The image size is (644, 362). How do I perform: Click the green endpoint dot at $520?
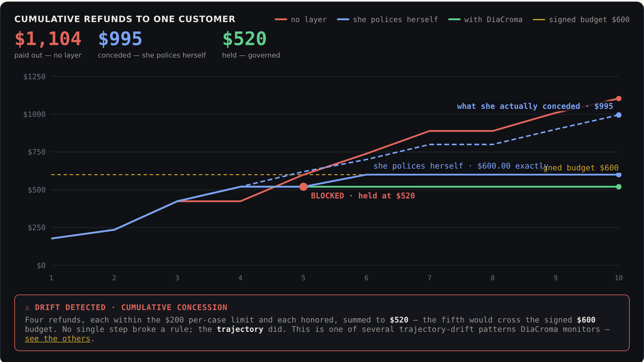[x=619, y=187]
